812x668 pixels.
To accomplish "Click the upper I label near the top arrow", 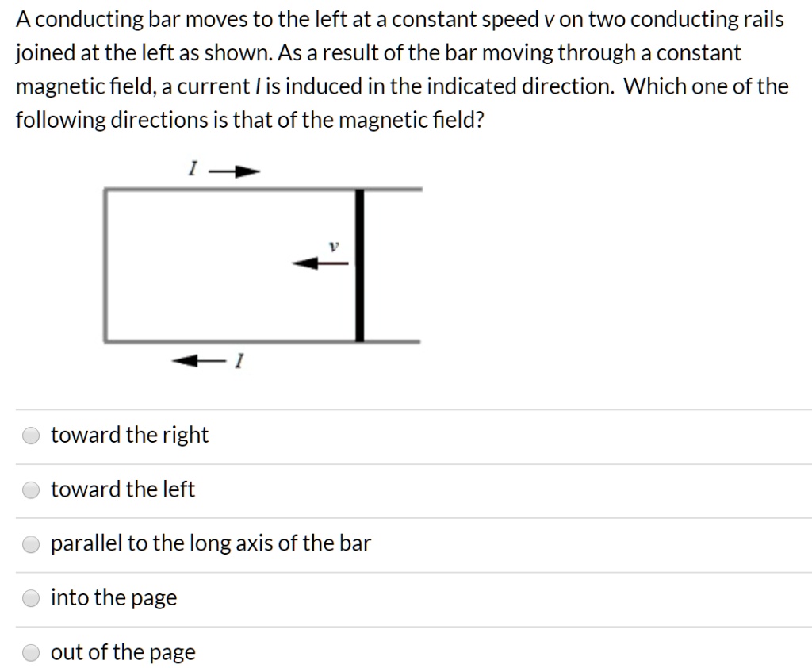I will pos(192,167).
